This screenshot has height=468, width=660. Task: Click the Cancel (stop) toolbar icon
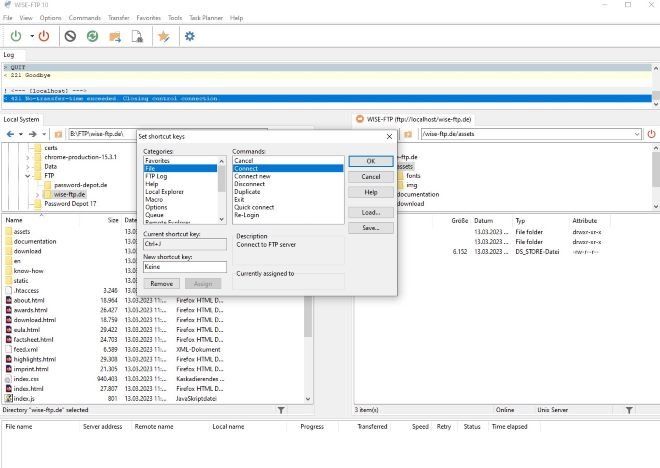70,36
